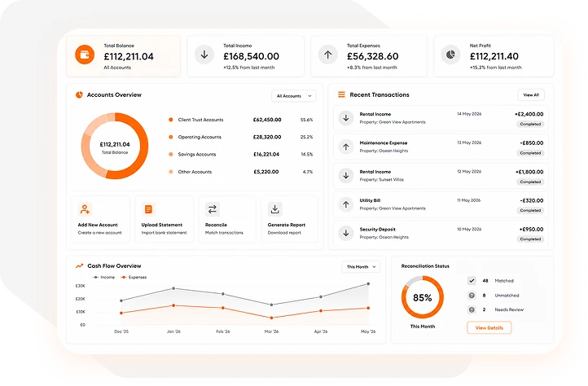Click the May '26 income data point

pyautogui.click(x=368, y=284)
